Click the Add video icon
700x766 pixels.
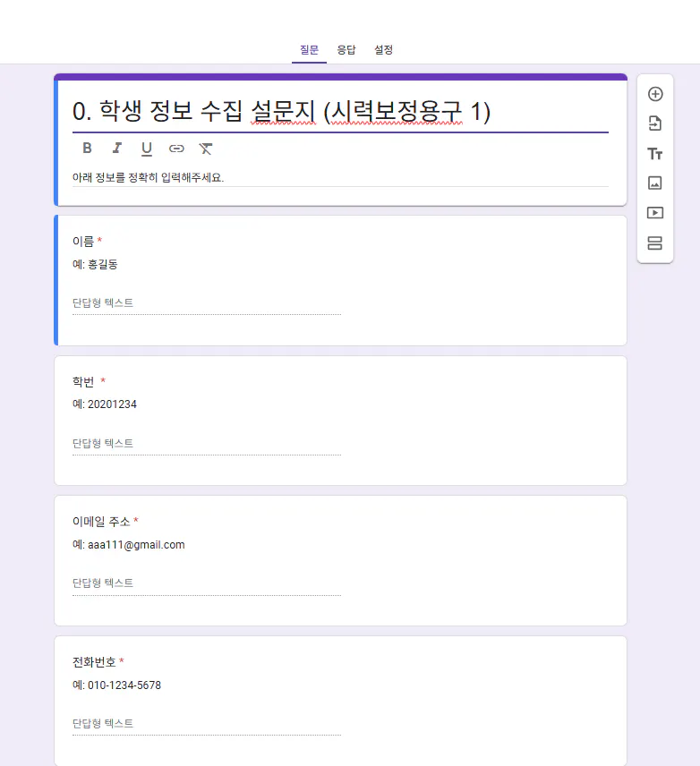click(655, 213)
